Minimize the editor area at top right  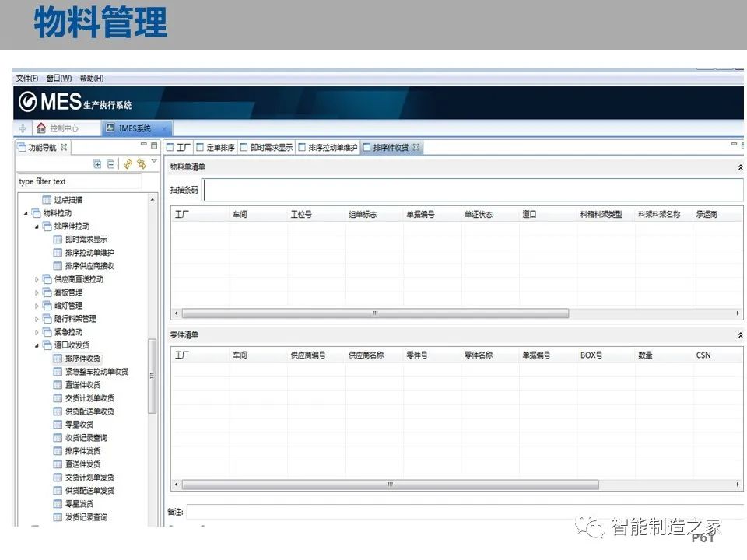pos(734,144)
